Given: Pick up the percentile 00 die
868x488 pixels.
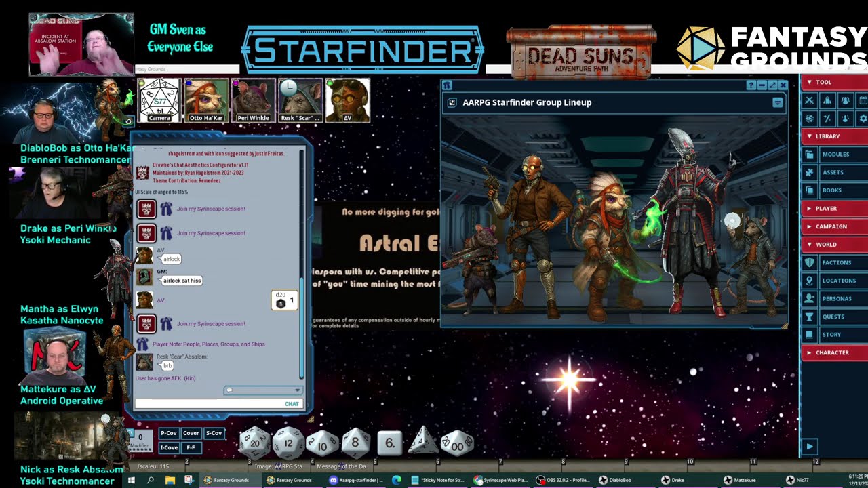Looking at the screenshot, I should pyautogui.click(x=457, y=443).
